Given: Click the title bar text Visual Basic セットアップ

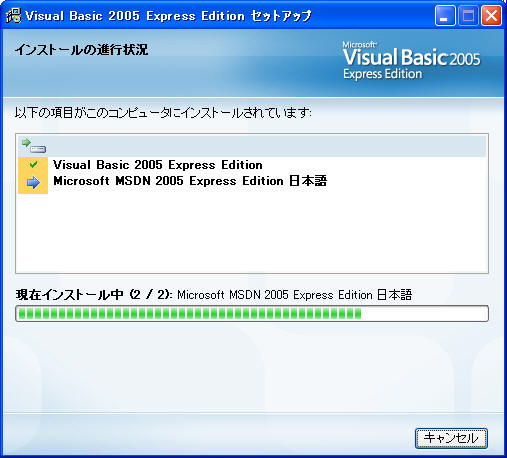Looking at the screenshot, I should pos(168,16).
